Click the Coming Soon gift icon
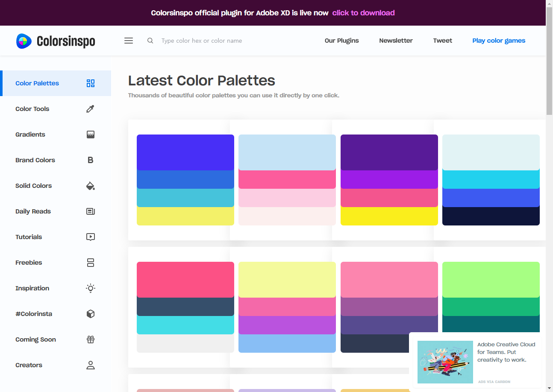 (x=90, y=339)
